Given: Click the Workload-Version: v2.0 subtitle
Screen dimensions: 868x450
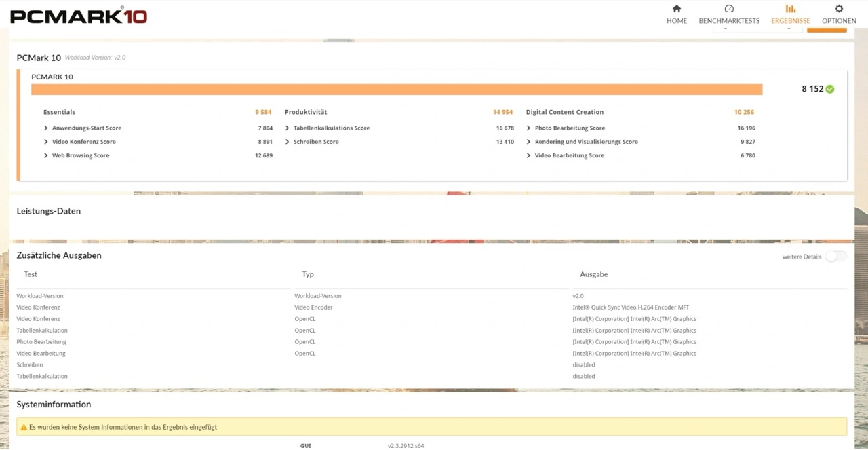Looking at the screenshot, I should tap(95, 58).
